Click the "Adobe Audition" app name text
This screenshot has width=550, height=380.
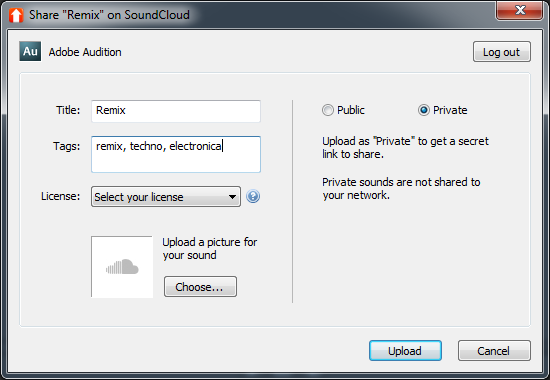pos(85,52)
